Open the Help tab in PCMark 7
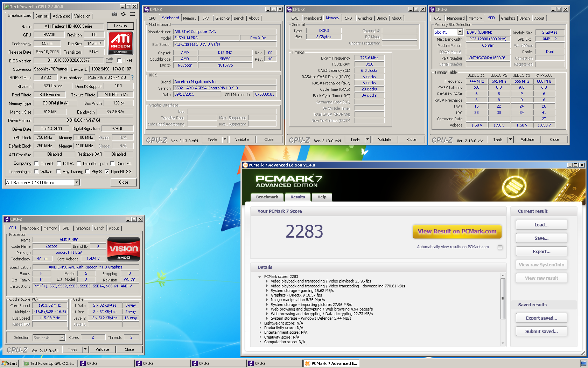 [322, 197]
